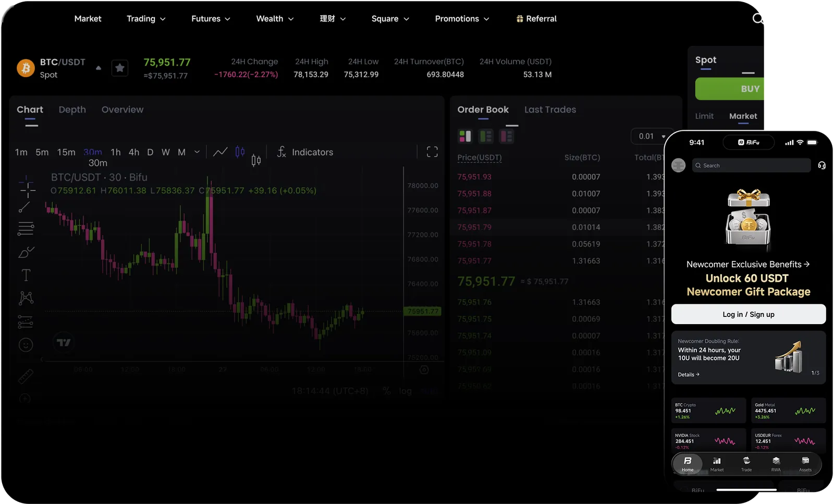Click the TradingView logo on chart
This screenshot has width=834, height=504.
coord(64,342)
